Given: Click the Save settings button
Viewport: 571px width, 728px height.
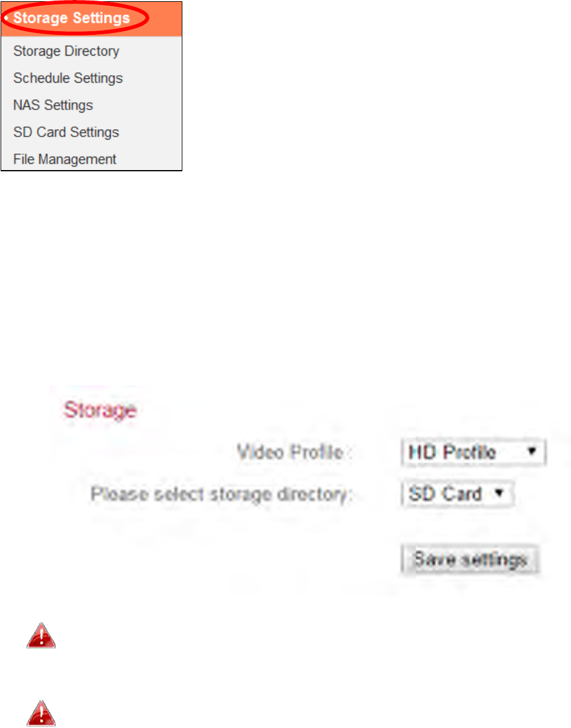Looking at the screenshot, I should coord(470,560).
